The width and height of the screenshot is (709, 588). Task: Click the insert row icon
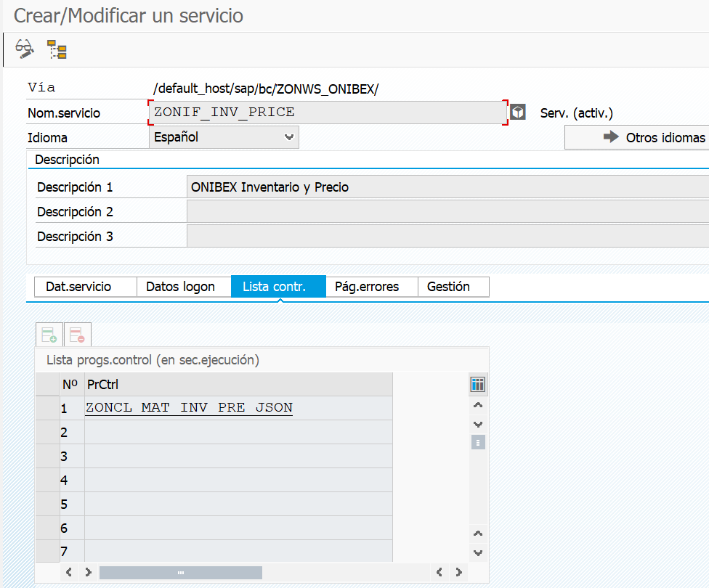pos(49,335)
